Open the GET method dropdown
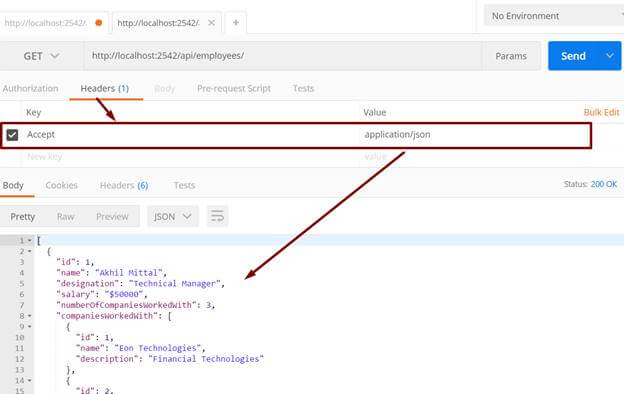The image size is (624, 394). (41, 56)
